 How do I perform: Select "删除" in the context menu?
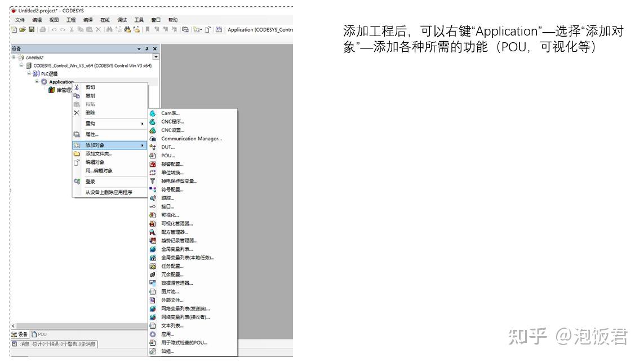click(90, 113)
